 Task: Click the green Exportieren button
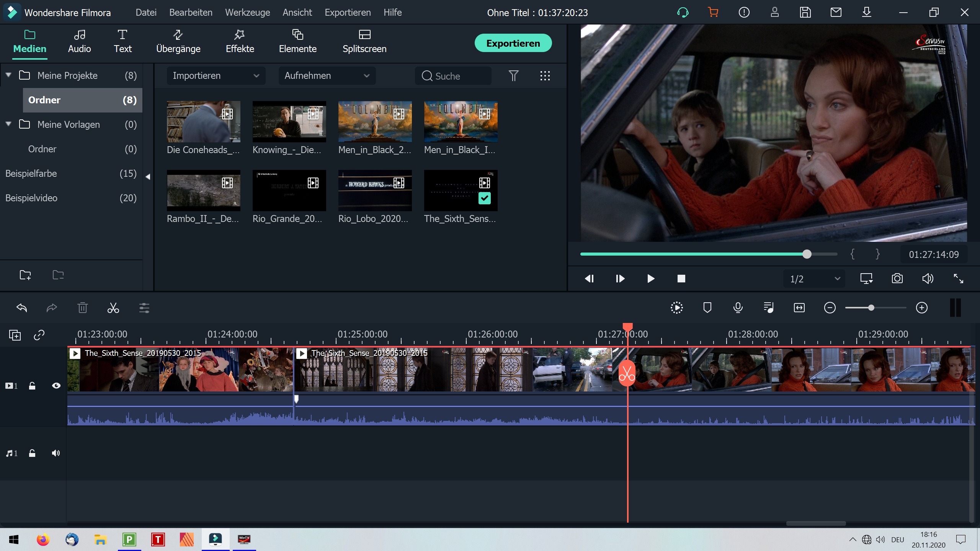point(513,43)
